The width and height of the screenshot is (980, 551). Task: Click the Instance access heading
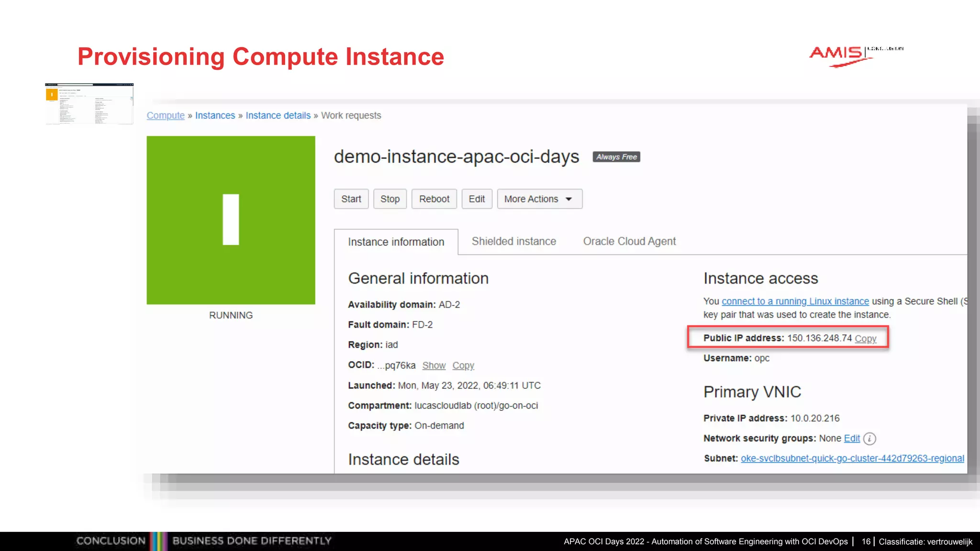761,278
